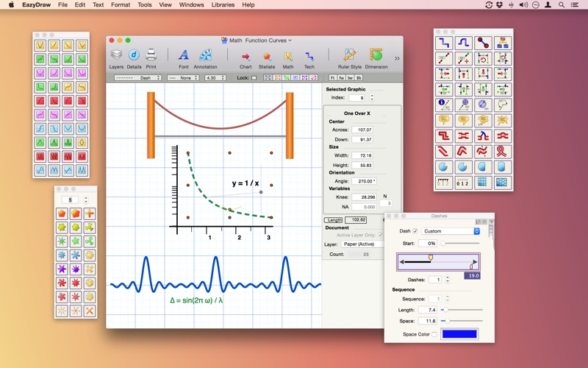Toggle the Dash checkbox in Dashes panel
The width and height of the screenshot is (588, 368).
tap(415, 231)
